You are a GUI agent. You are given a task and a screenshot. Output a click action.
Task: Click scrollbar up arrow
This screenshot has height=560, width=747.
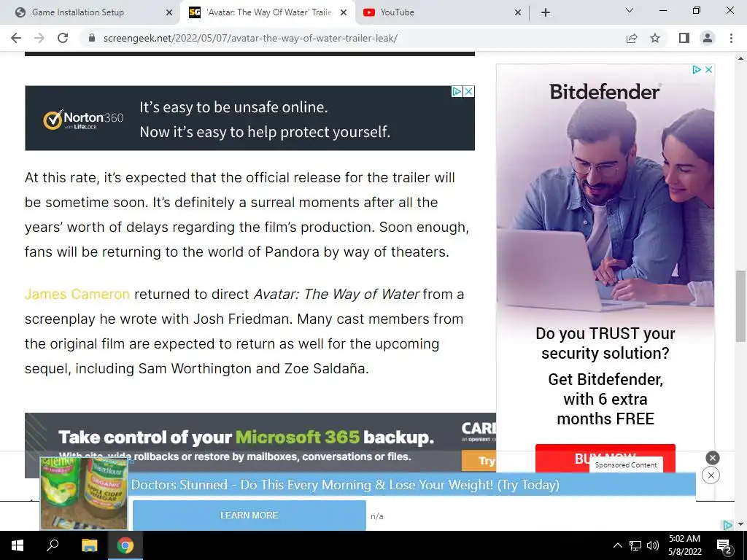(x=740, y=58)
